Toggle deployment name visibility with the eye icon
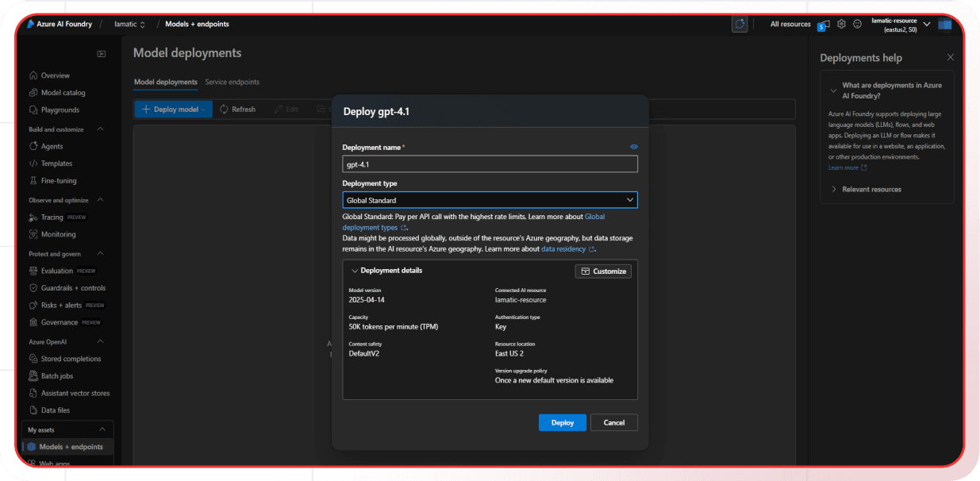Screen dimensions: 980x481 633,146
